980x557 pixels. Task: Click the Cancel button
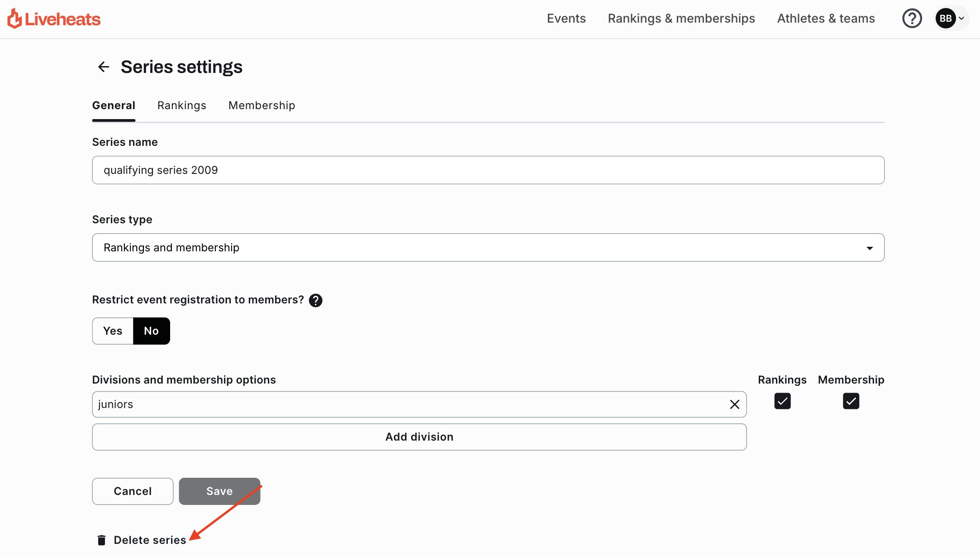click(133, 491)
